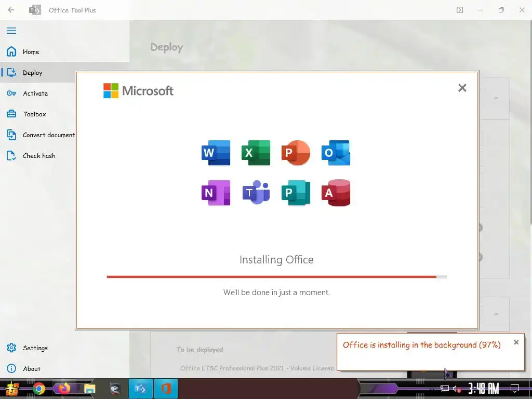Image resolution: width=532 pixels, height=399 pixels.
Task: Launch Firefox from the taskbar
Action: pyautogui.click(x=64, y=389)
